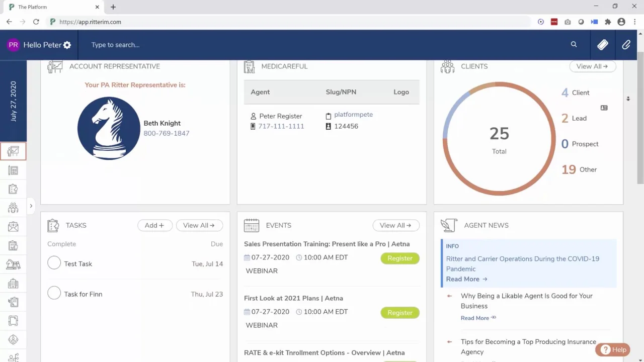The image size is (644, 362).
Task: Open the dashboard presenter icon in sidebar
Action: coord(13,151)
